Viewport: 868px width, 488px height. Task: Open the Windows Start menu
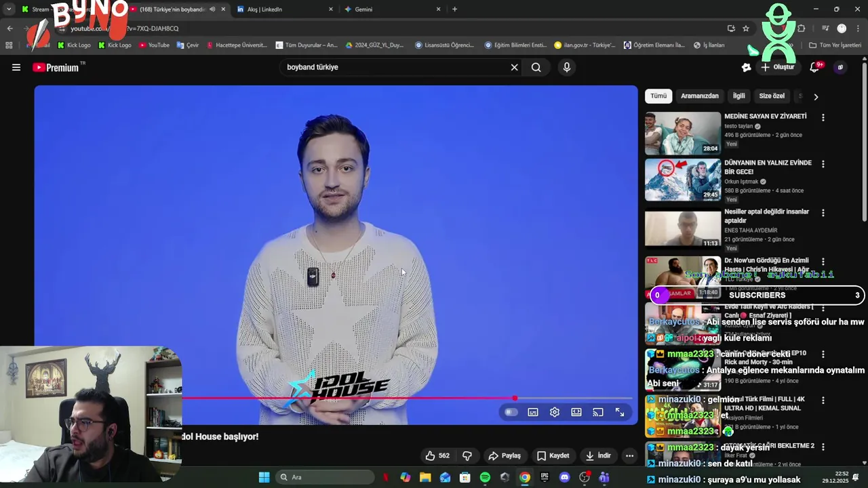(x=264, y=477)
